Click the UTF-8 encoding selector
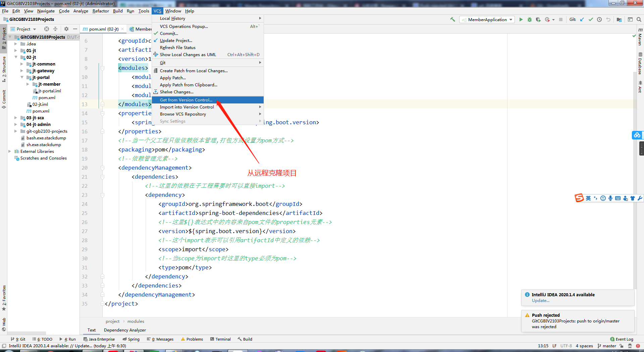 566,346
